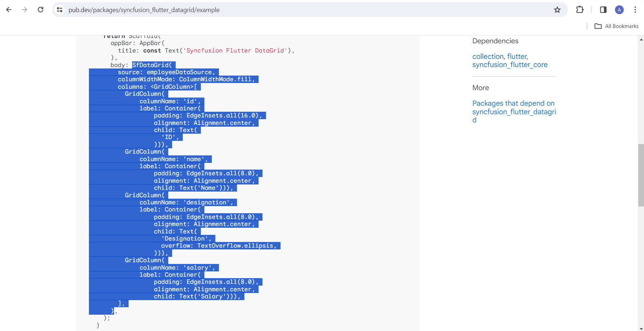Click the browser back arrow
Viewport: 644px width, 331px height.
click(9, 10)
